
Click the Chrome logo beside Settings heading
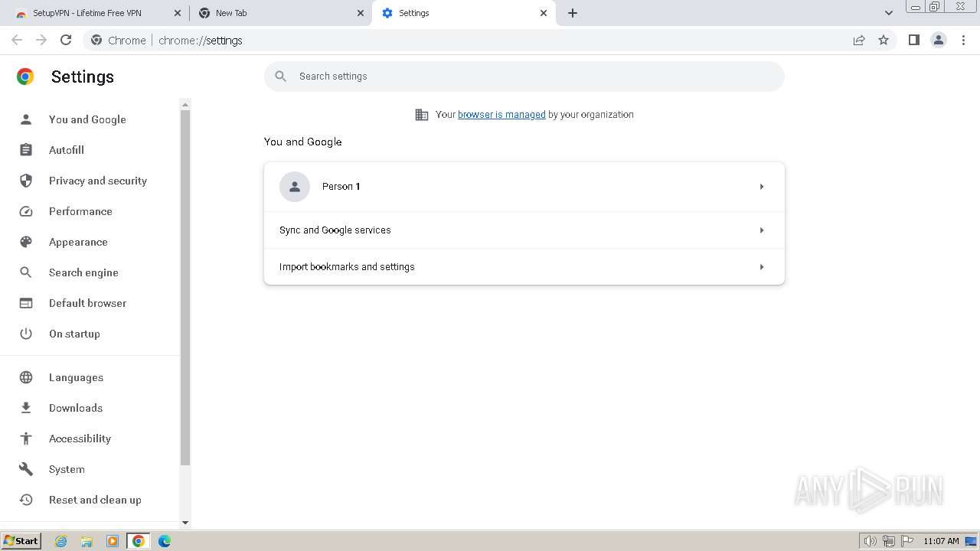tap(25, 77)
